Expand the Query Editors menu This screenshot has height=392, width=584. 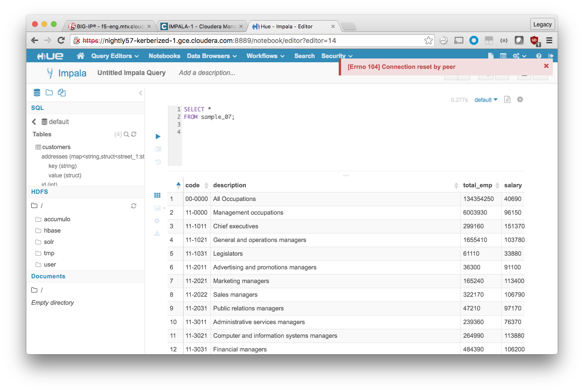(x=115, y=56)
